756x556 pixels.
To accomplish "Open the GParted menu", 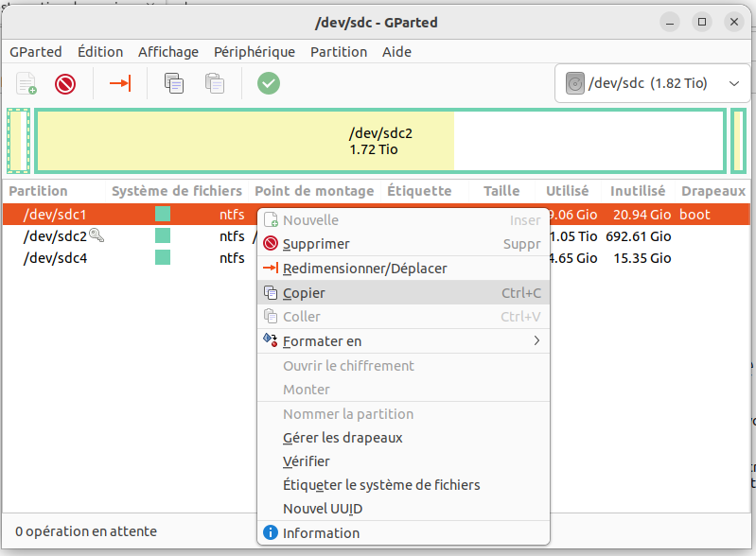I will point(36,52).
